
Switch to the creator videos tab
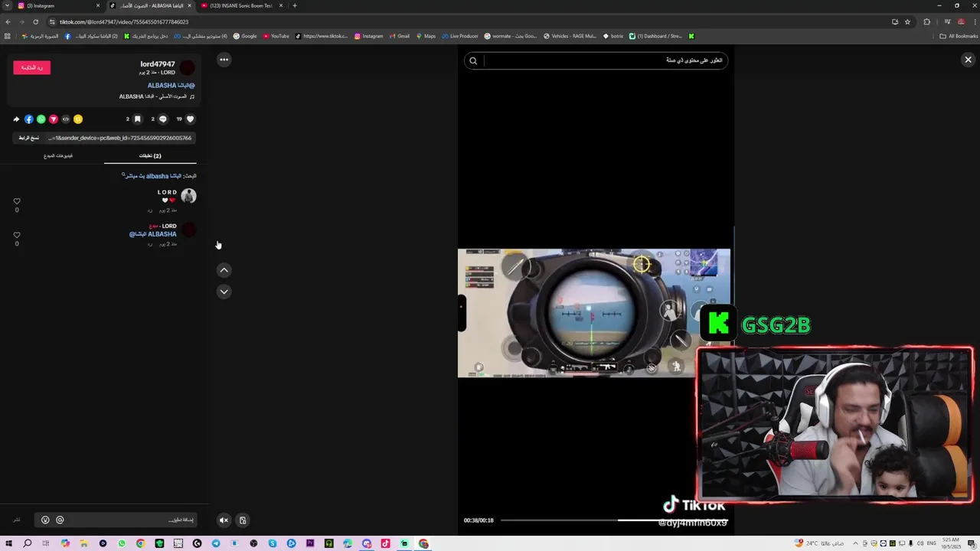58,155
